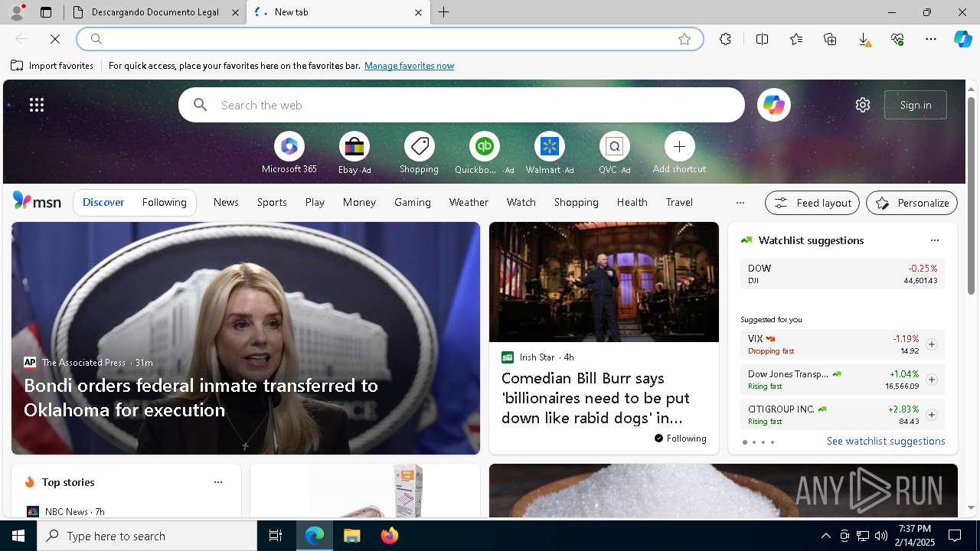Click See watchlist suggestions link
980x551 pixels.
pos(886,442)
